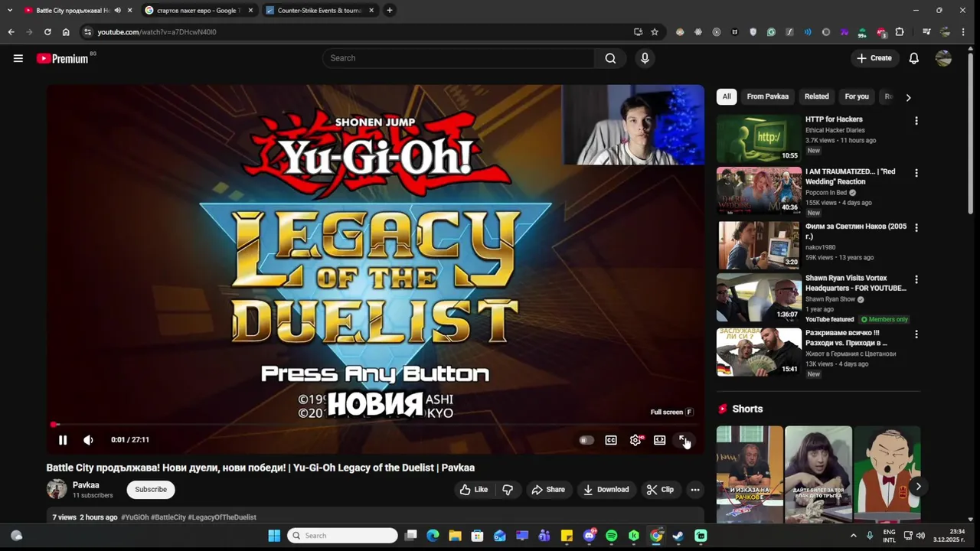Open the I AM TRAUMATIZED video title
This screenshot has width=980, height=551.
[850, 177]
